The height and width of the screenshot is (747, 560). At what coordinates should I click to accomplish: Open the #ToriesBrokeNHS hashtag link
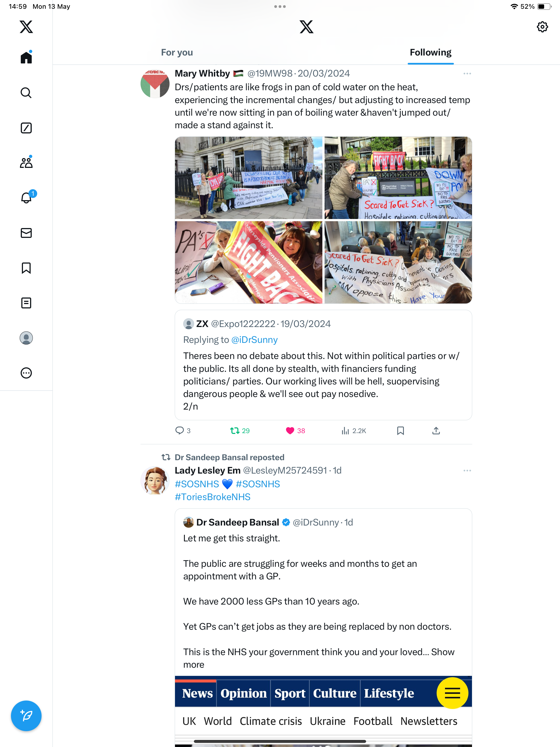tap(212, 497)
